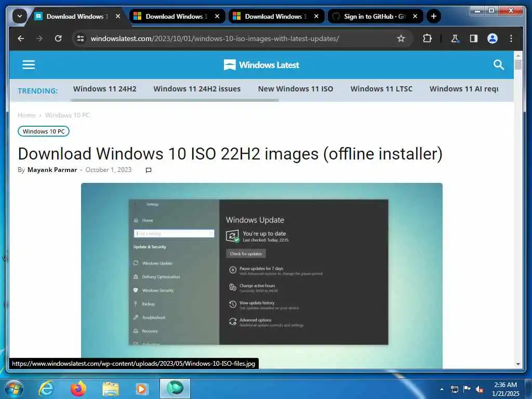View site information icon in address bar
532x399 pixels.
click(x=81, y=38)
